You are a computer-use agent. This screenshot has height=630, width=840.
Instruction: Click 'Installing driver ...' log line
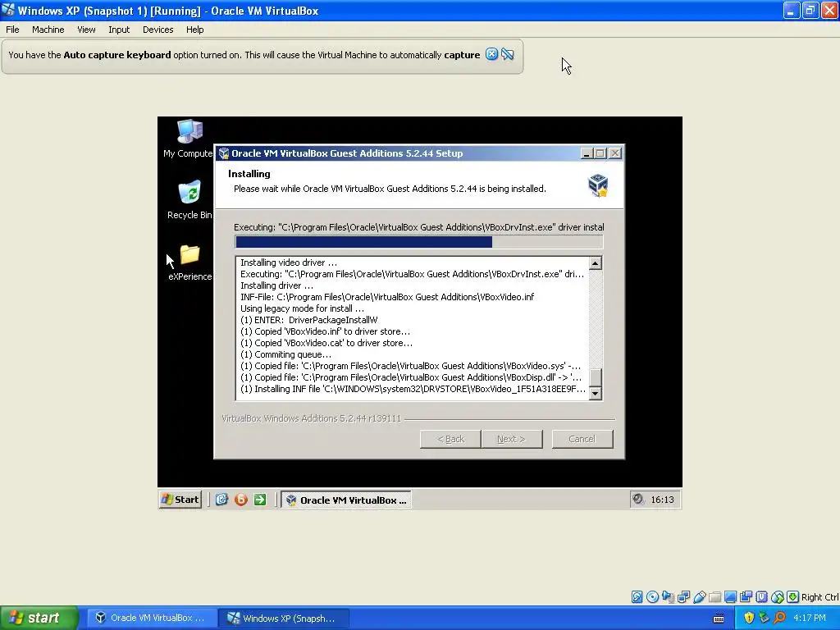coord(277,285)
